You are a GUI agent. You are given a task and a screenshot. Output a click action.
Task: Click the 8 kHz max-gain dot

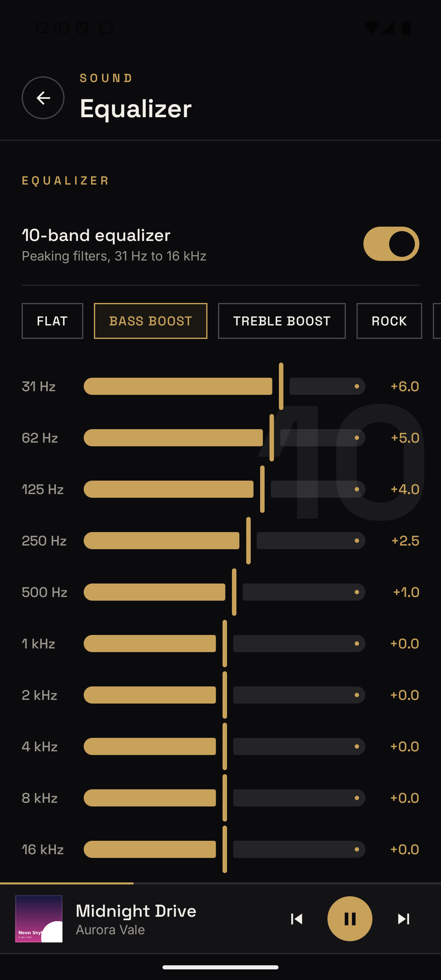click(x=357, y=798)
